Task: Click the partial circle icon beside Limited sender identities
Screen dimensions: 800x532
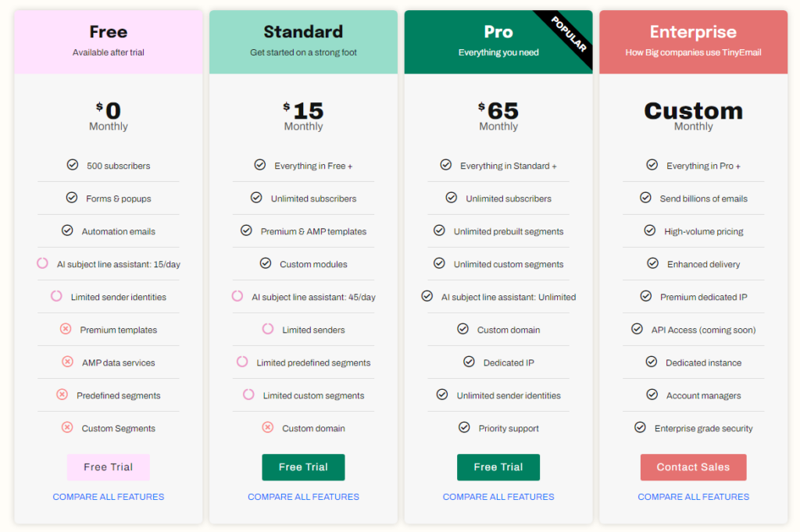Action: pos(56,296)
